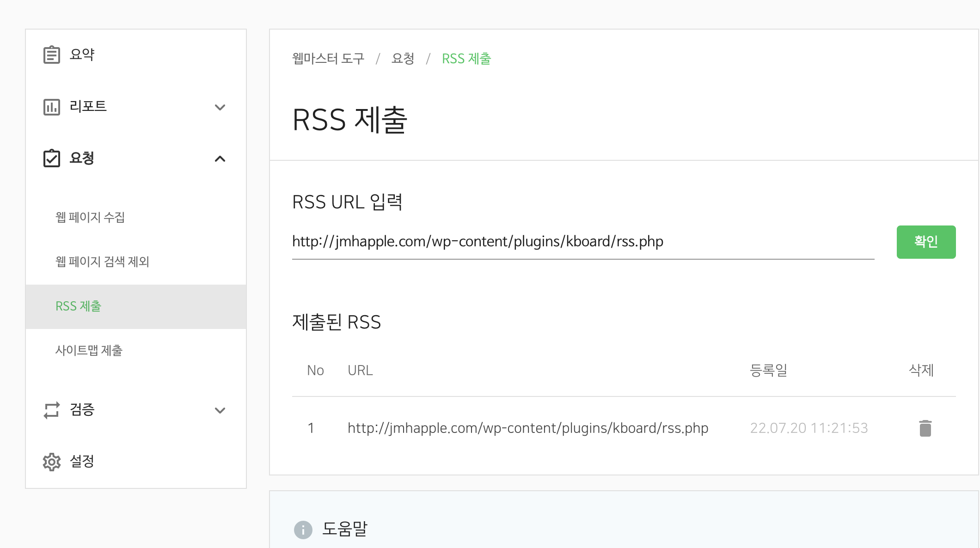
Task: Click the 요청 checklist icon
Action: pyautogui.click(x=51, y=158)
